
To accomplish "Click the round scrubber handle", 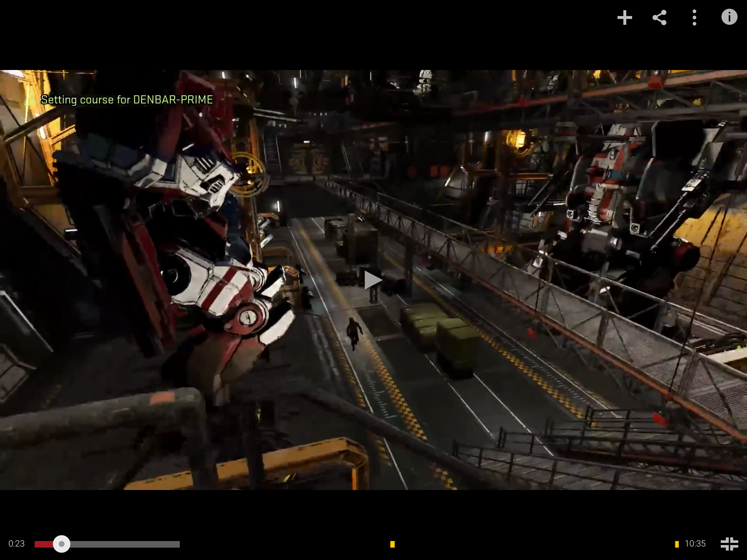I will [61, 544].
